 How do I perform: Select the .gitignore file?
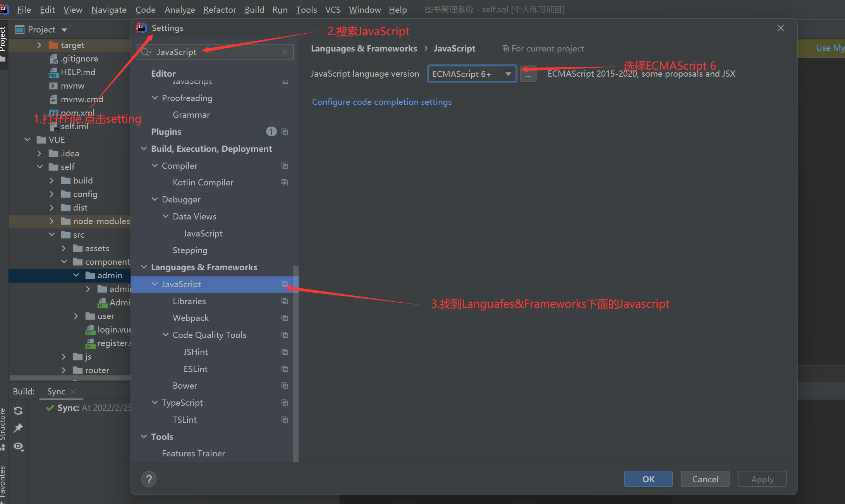79,58
